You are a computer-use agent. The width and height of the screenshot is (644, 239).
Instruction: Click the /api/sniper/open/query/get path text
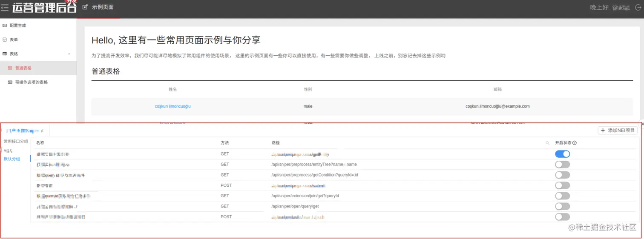click(x=295, y=206)
